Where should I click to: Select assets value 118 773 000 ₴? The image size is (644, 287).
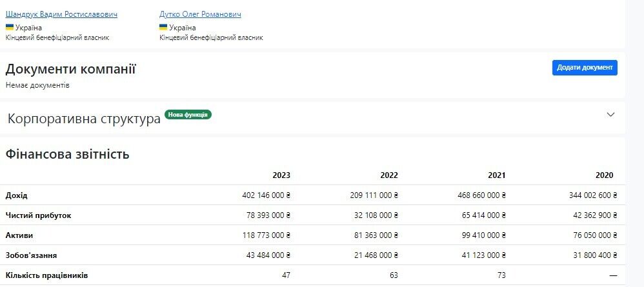pos(267,235)
